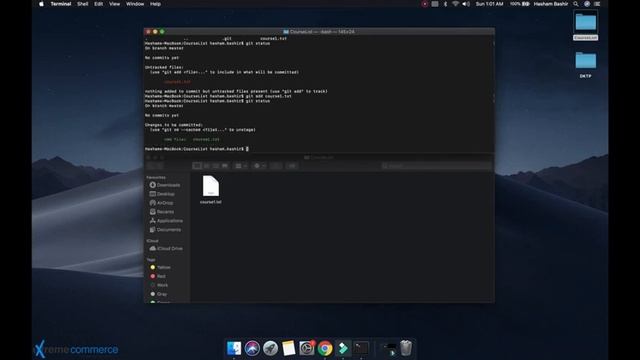Viewport: 640px width, 360px height.
Task: Click the Finder search field
Action: (x=436, y=166)
